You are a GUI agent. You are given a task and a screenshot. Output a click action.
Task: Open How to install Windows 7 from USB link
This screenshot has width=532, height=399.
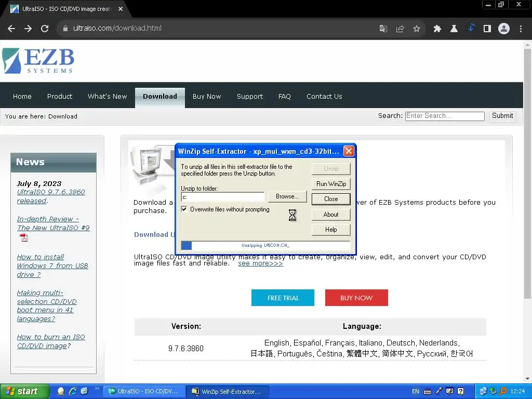click(52, 265)
